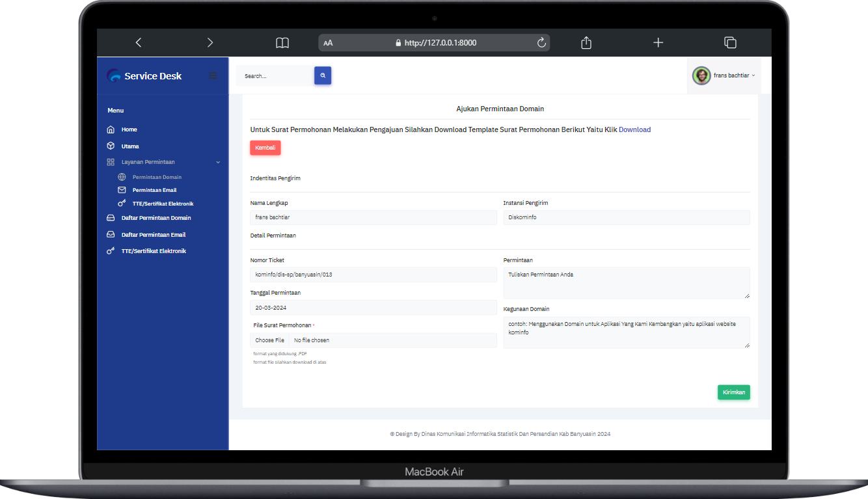The width and height of the screenshot is (868, 499).
Task: Show all tabs with the tabs overview icon
Action: (730, 43)
